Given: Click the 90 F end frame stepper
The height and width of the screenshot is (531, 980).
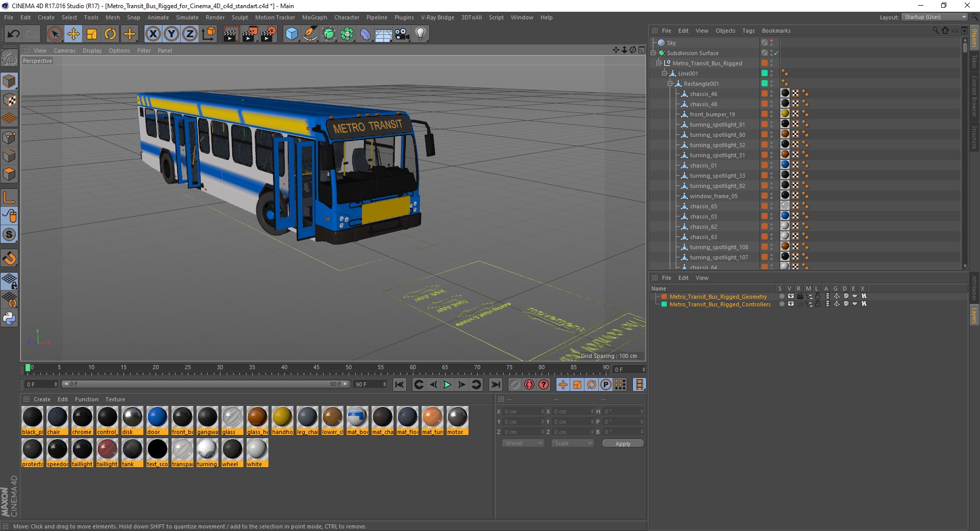Looking at the screenshot, I should 384,384.
